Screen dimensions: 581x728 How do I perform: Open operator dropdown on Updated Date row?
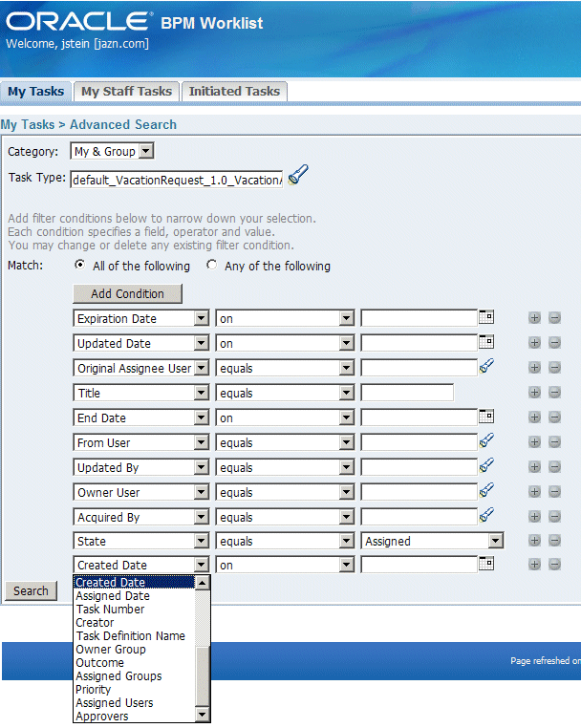[285, 344]
